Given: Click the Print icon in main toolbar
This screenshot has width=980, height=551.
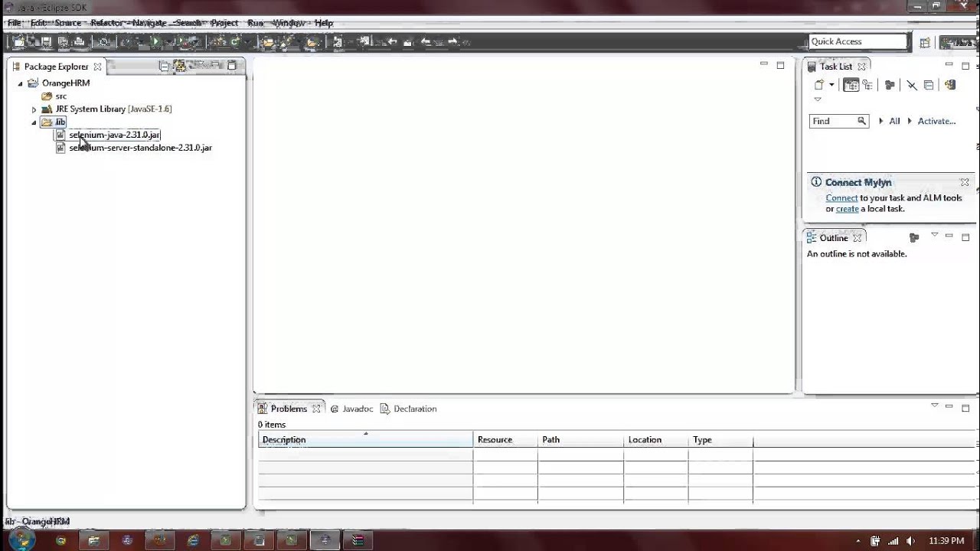Looking at the screenshot, I should [79, 42].
